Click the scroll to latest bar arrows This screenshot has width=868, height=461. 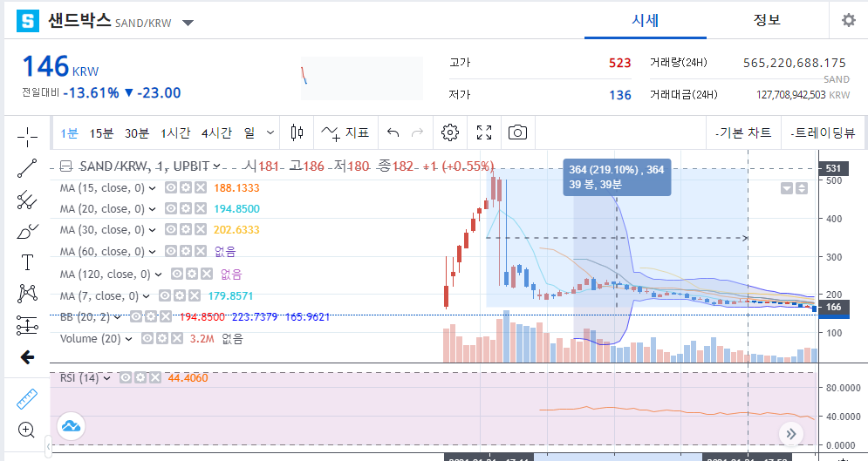[x=791, y=434]
